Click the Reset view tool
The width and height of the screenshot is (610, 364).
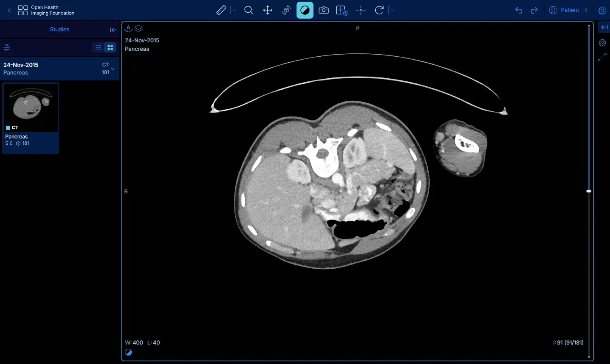[x=380, y=10]
